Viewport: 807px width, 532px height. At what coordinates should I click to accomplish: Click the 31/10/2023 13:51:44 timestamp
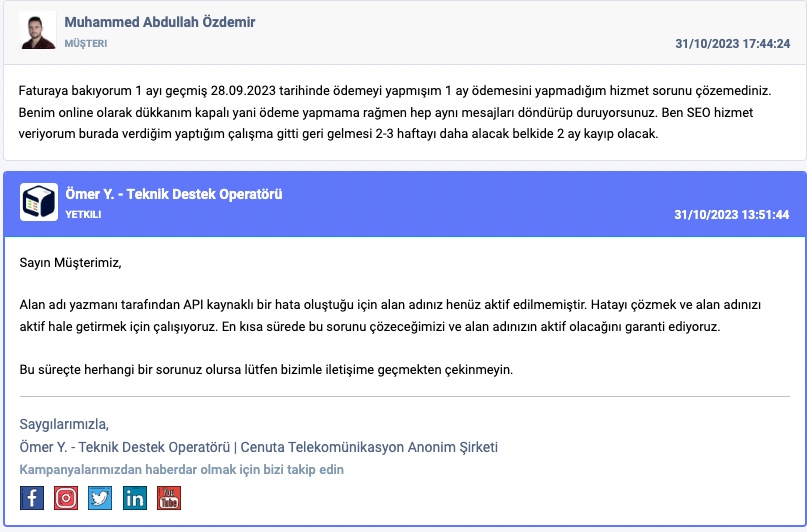click(x=731, y=215)
